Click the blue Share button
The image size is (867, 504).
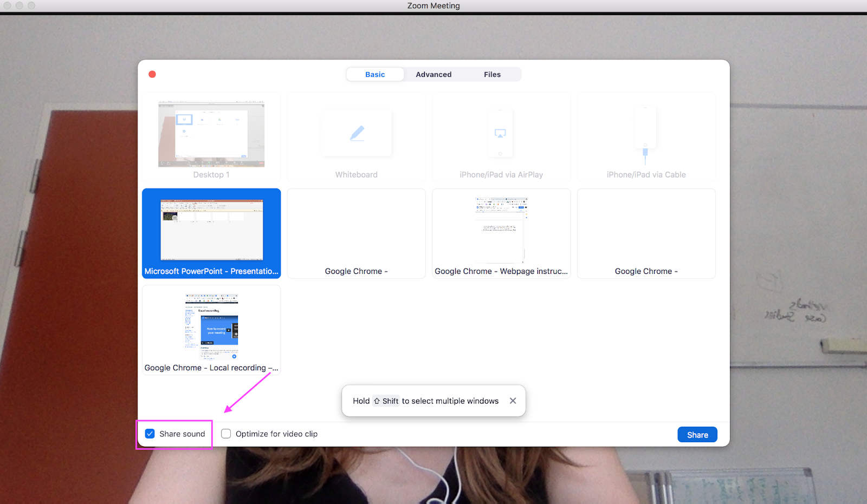point(697,435)
